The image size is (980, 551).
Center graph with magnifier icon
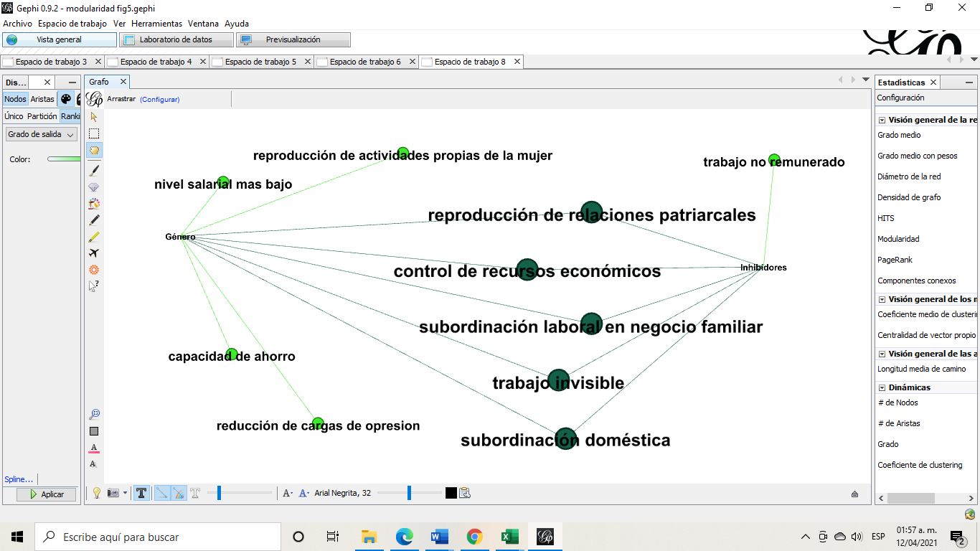click(x=94, y=414)
